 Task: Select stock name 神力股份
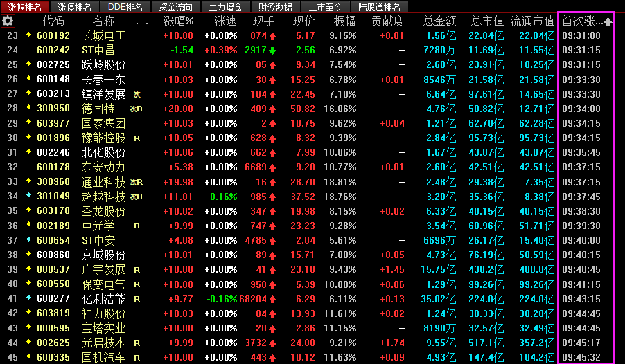click(x=104, y=313)
